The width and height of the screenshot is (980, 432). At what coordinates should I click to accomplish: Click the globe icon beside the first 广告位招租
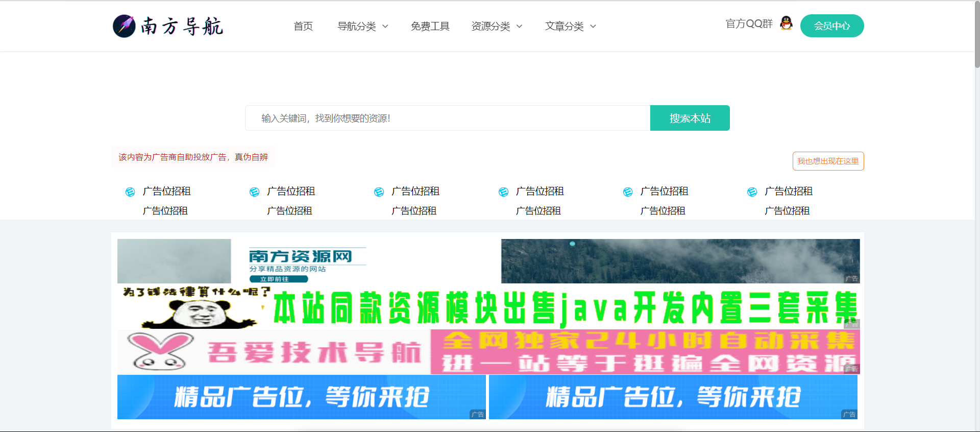130,192
